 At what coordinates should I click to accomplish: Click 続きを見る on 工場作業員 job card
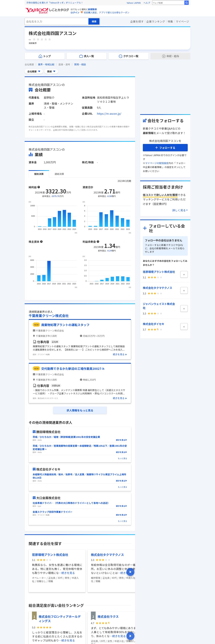[120, 398]
